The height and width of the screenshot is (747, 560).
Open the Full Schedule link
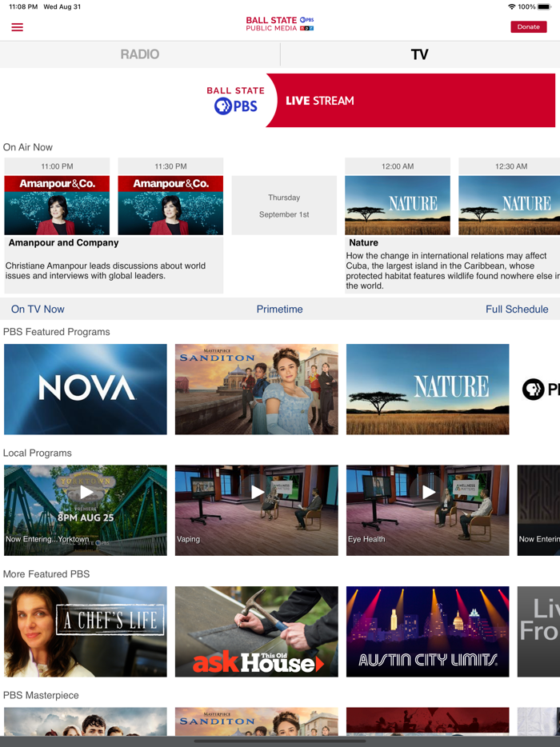(517, 310)
